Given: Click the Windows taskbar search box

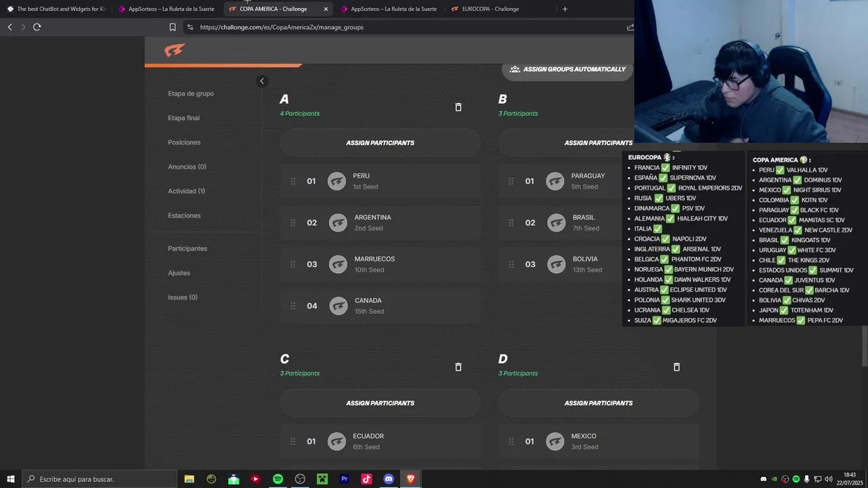Looking at the screenshot, I should [x=100, y=479].
